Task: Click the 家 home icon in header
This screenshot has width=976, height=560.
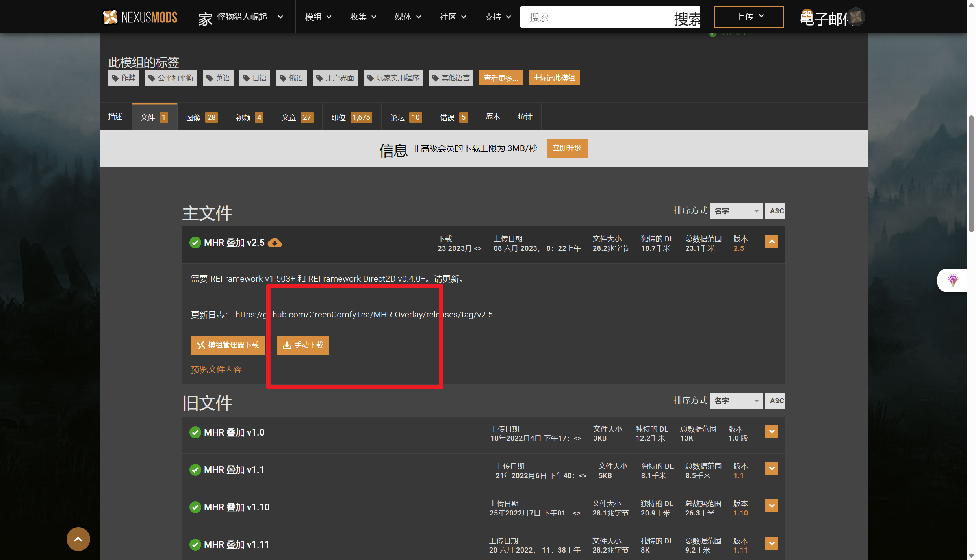Action: point(205,18)
